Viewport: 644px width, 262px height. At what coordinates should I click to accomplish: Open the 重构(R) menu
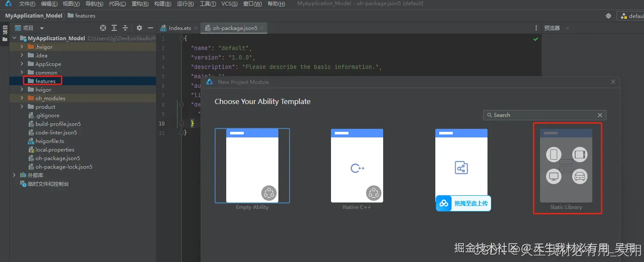pos(140,4)
